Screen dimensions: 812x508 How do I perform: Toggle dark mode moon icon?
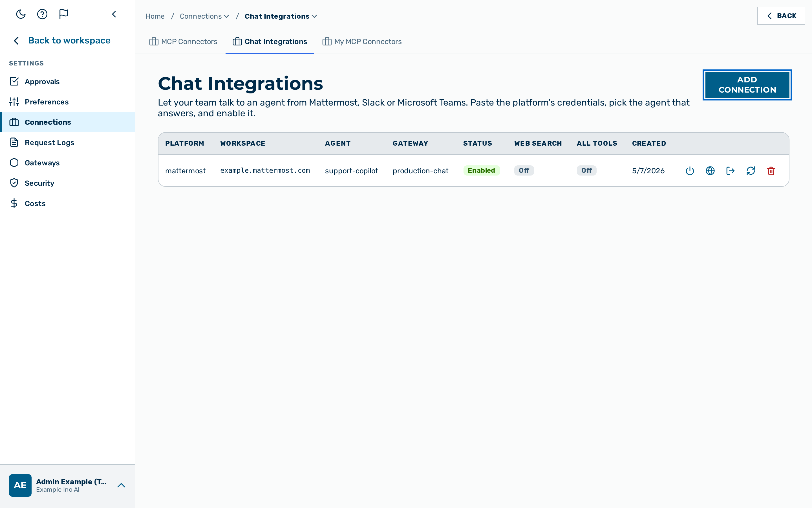click(21, 14)
